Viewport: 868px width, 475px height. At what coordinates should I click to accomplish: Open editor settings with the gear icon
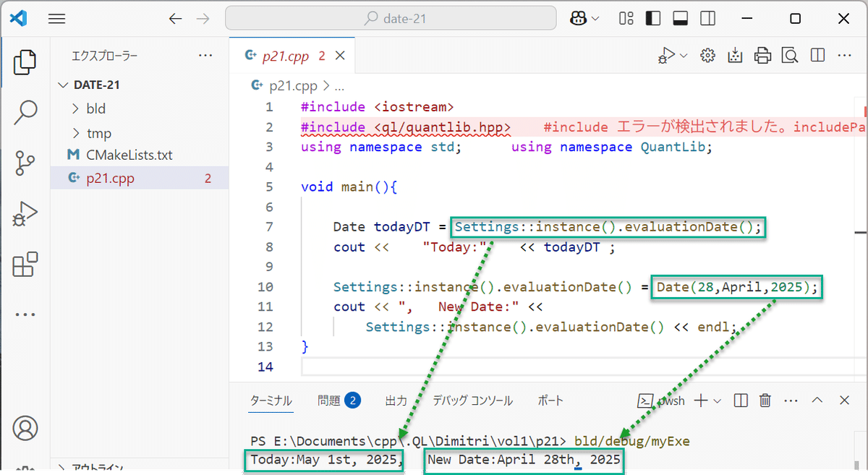tap(707, 55)
